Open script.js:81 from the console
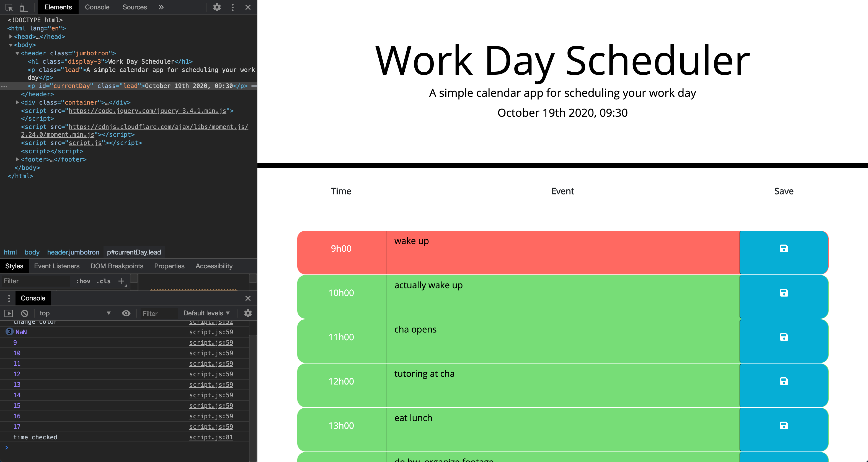This screenshot has height=462, width=868. (x=211, y=437)
